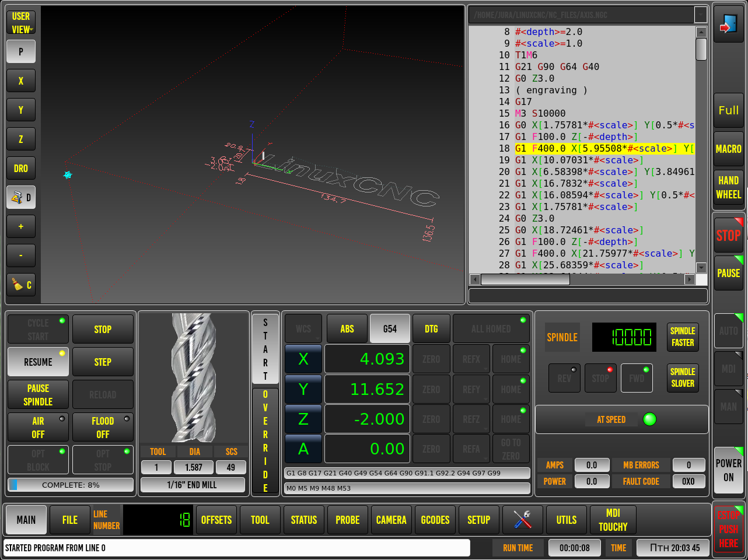Click the PAUSE SPINDLE button
Screen dimensions: 748x560
coord(38,395)
